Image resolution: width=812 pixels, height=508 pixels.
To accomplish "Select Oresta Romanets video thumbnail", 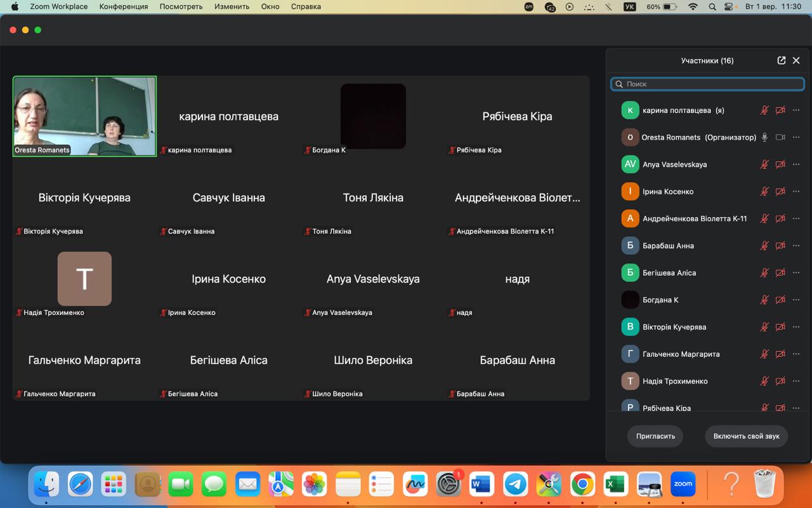I will tap(84, 116).
